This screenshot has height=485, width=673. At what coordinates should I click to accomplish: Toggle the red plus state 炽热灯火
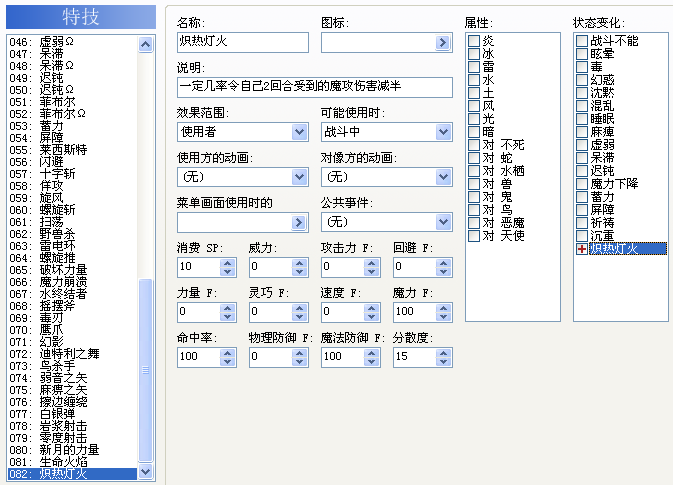tap(582, 249)
